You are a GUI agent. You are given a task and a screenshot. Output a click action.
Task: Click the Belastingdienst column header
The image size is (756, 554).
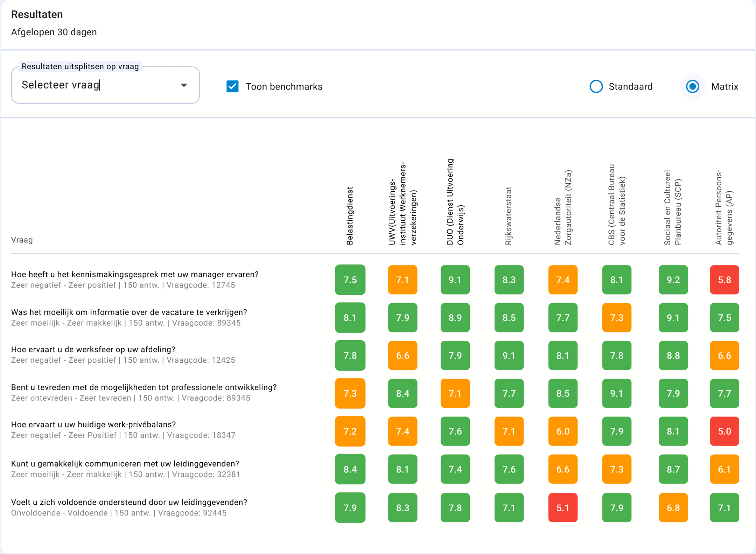(x=350, y=215)
